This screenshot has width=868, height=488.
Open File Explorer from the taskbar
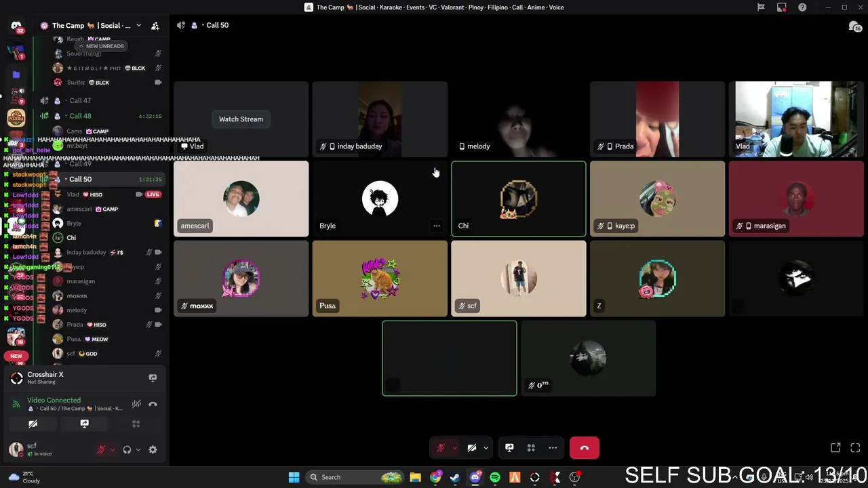click(416, 477)
